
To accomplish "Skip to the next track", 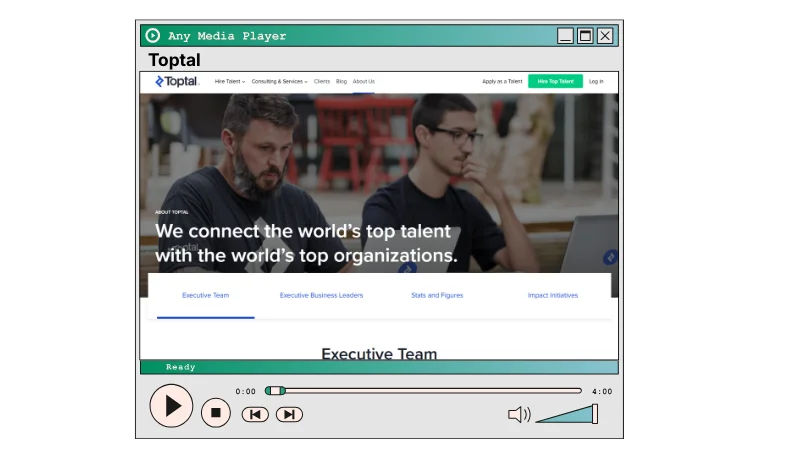I will point(289,414).
